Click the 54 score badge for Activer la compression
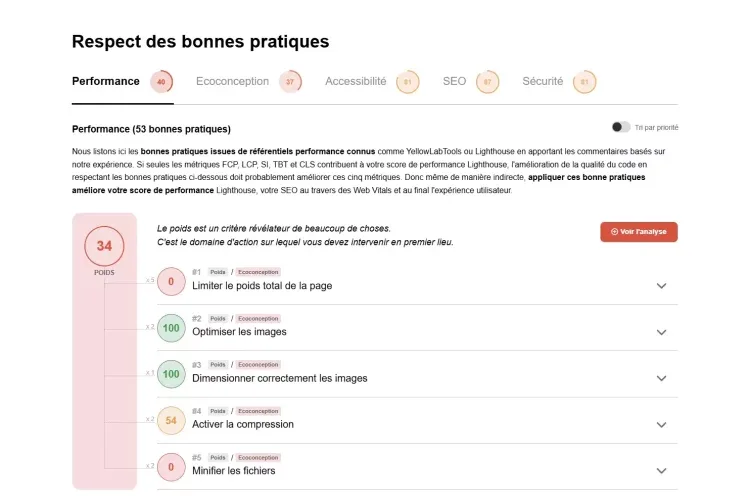750x500 pixels. tap(171, 420)
